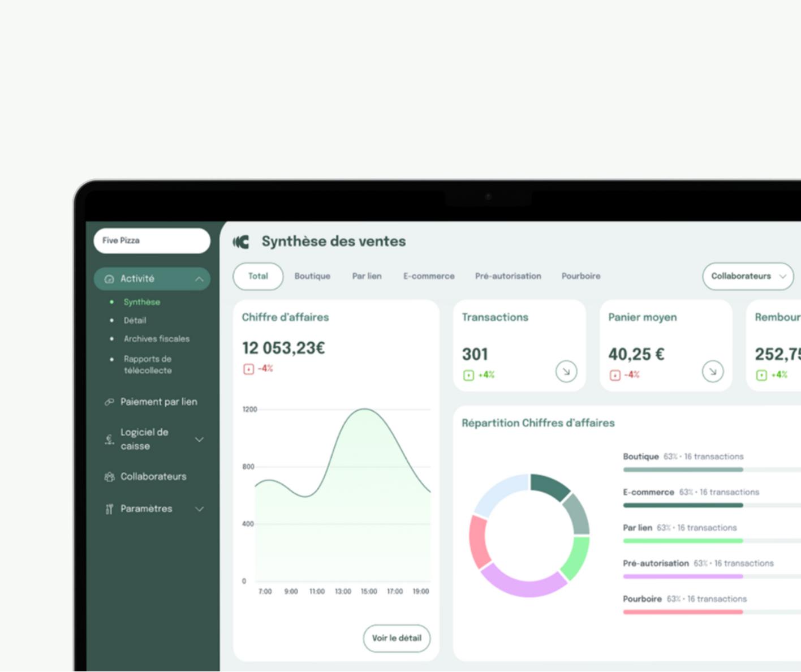The height and width of the screenshot is (672, 801).
Task: Open Archives fiscales in the sidebar
Action: [157, 339]
